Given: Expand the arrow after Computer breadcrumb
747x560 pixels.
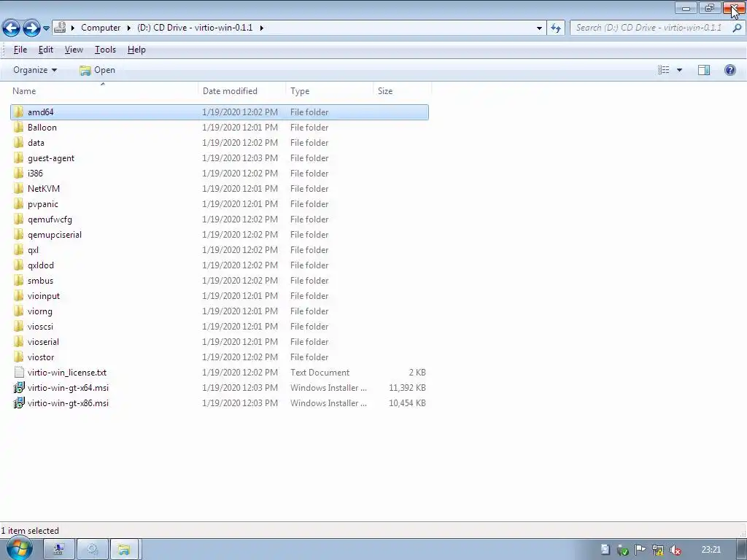Looking at the screenshot, I should pyautogui.click(x=128, y=28).
